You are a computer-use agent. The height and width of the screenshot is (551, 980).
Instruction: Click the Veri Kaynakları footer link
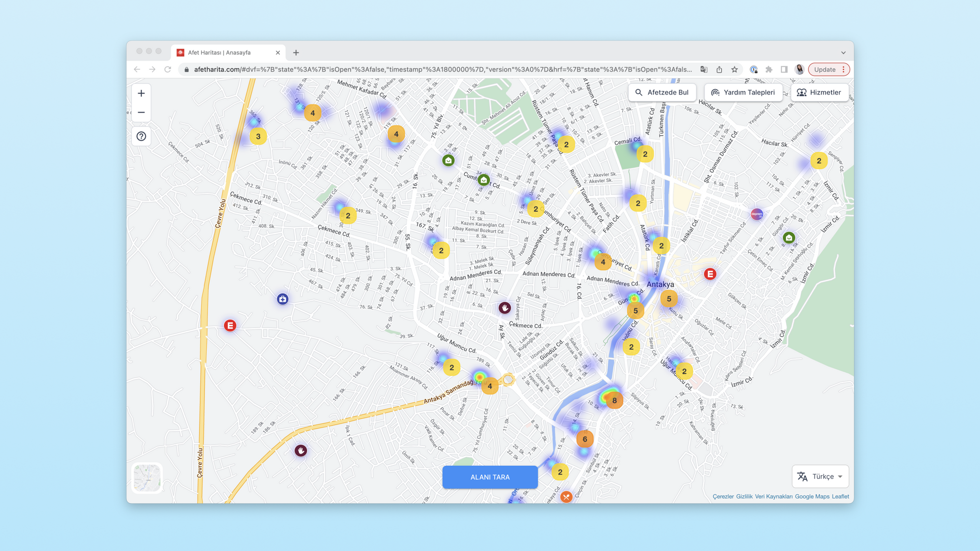773,496
